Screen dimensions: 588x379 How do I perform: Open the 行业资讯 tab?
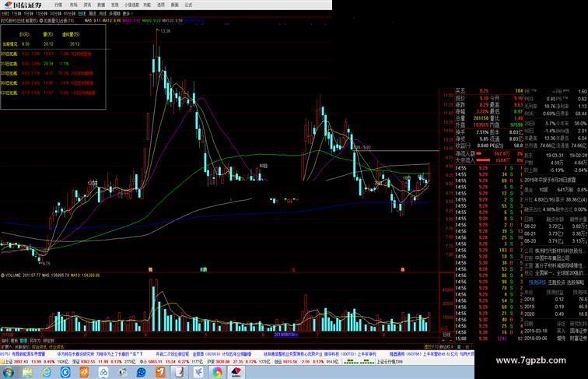click(56, 347)
